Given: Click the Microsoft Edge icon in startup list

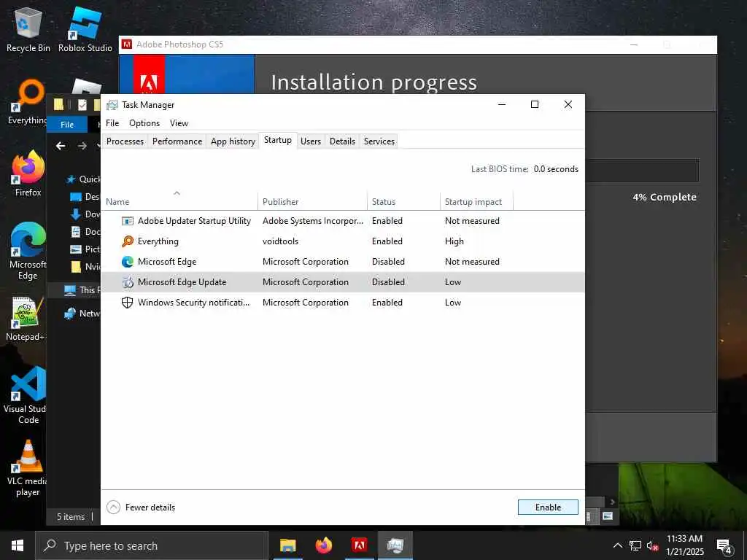Looking at the screenshot, I should [127, 262].
